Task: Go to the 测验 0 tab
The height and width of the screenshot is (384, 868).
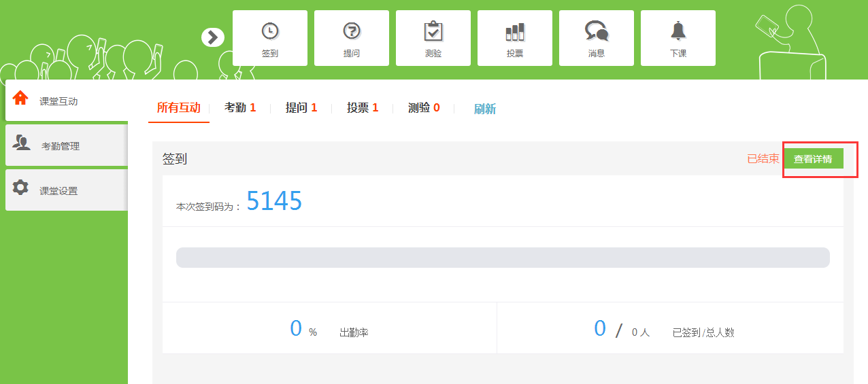Action: click(424, 107)
